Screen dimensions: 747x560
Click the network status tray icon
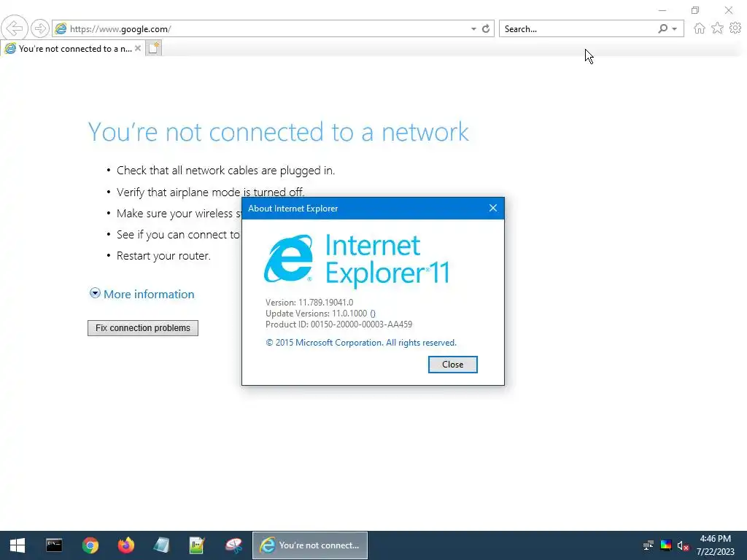[x=648, y=545]
